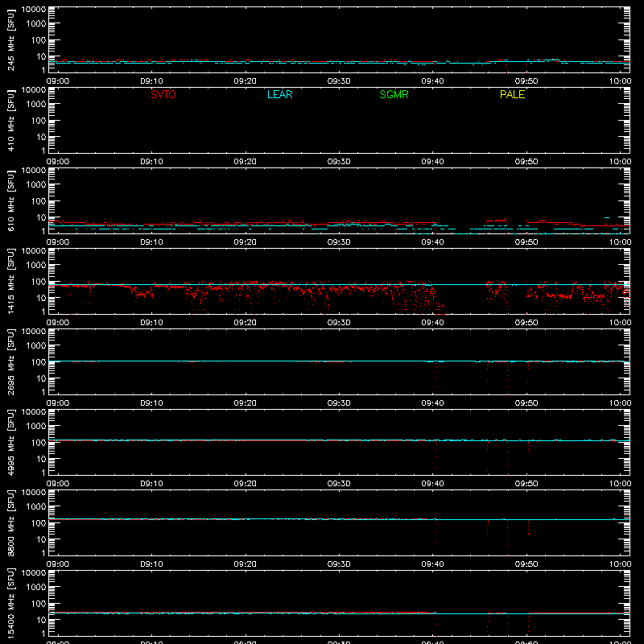Image resolution: width=644 pixels, height=644 pixels.
Task: Click the 1000 y-axis value of 410 MHz plot
Action: pyautogui.click(x=36, y=104)
